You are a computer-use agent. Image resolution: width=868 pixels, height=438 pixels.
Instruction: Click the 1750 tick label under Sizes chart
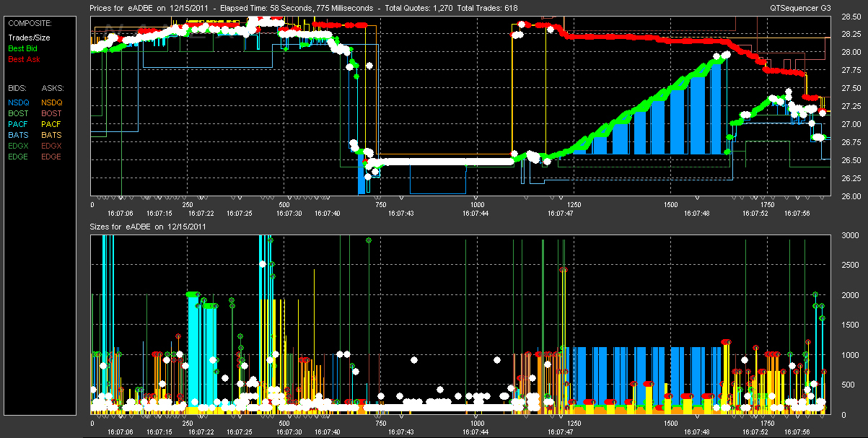click(768, 423)
